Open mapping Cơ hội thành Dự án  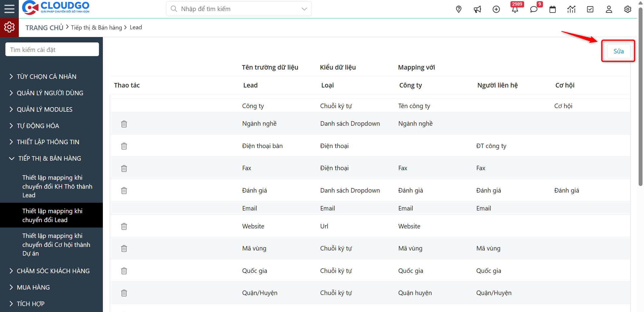point(56,245)
